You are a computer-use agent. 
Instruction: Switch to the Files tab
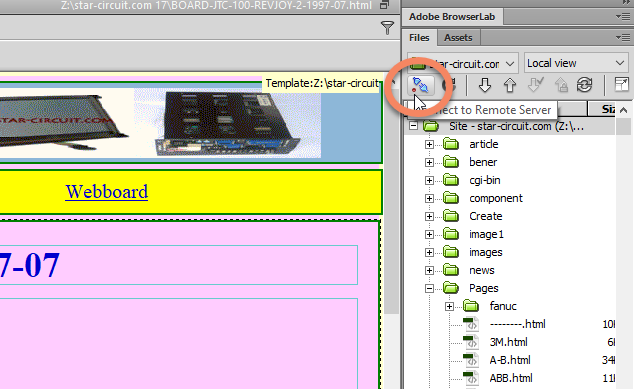pyautogui.click(x=419, y=38)
